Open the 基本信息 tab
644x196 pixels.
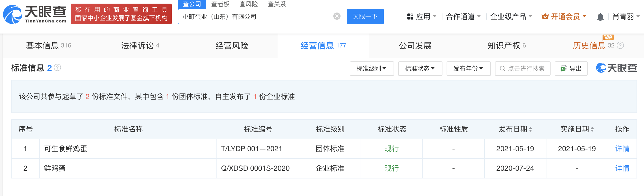click(x=48, y=46)
